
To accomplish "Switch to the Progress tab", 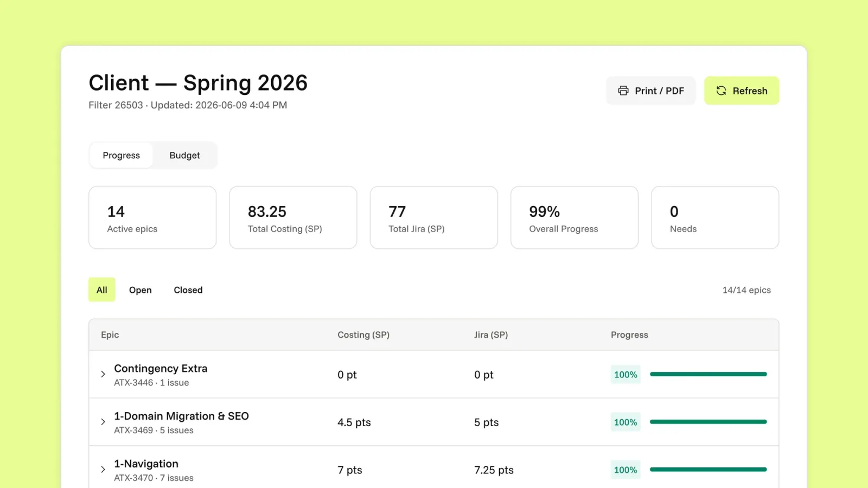I will coord(121,155).
